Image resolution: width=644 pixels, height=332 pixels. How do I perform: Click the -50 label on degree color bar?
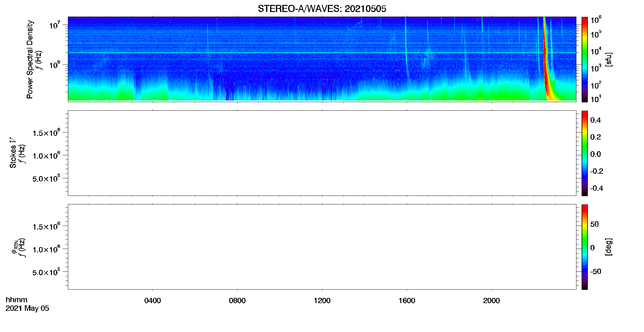(595, 272)
